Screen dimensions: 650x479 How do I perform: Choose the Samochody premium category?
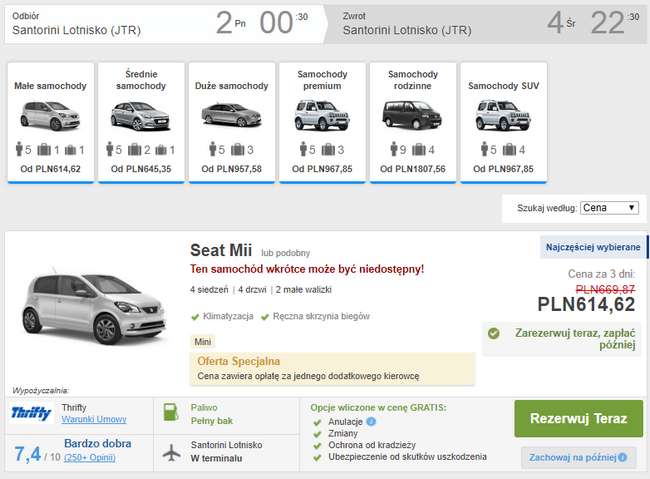(322, 123)
